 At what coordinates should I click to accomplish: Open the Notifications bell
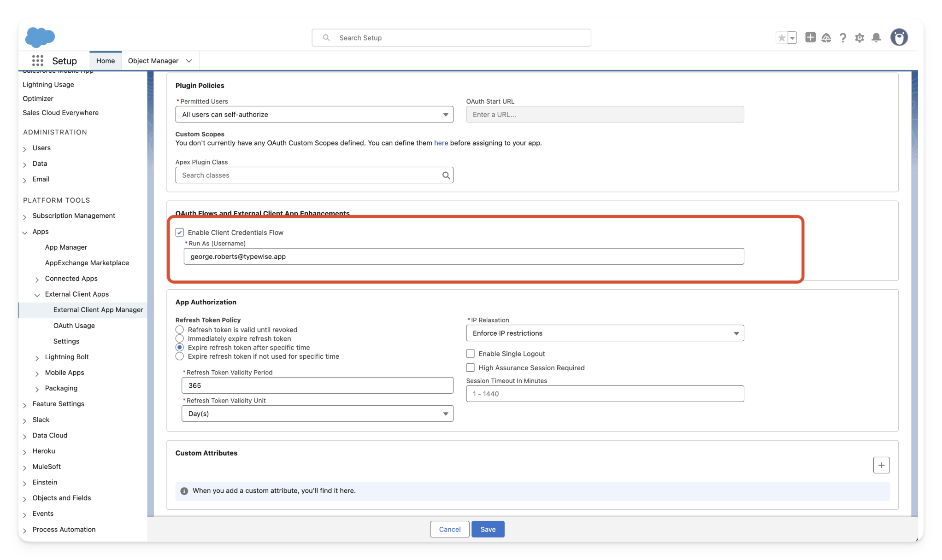click(x=876, y=38)
